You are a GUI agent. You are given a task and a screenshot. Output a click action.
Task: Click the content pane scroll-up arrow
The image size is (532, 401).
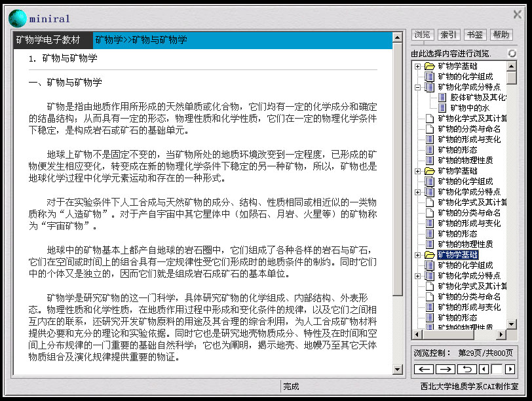(x=397, y=37)
